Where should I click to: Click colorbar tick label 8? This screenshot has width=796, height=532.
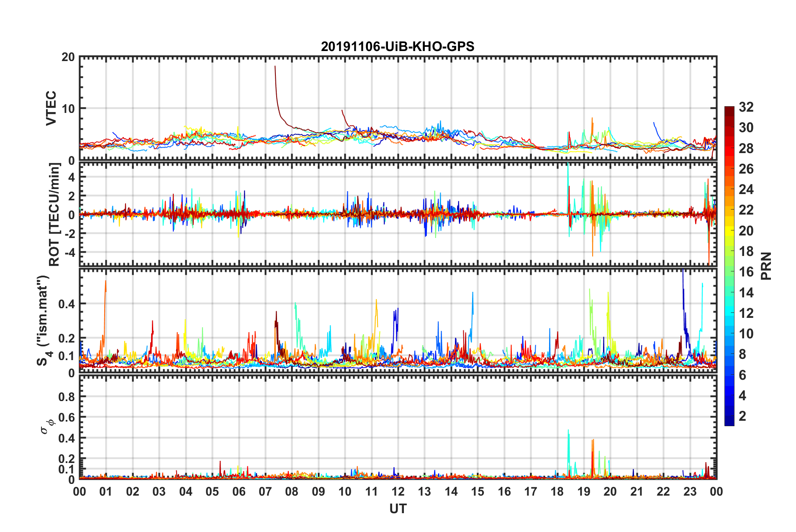point(742,354)
